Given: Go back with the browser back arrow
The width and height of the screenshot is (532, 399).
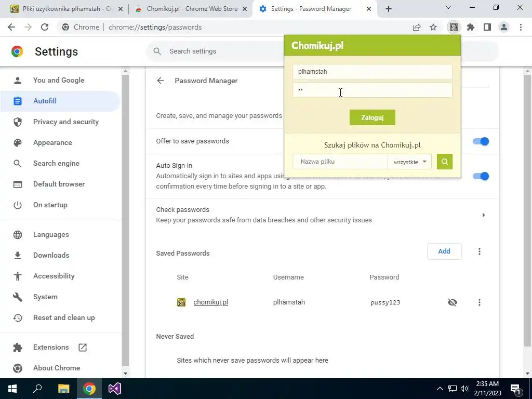Looking at the screenshot, I should (11, 27).
